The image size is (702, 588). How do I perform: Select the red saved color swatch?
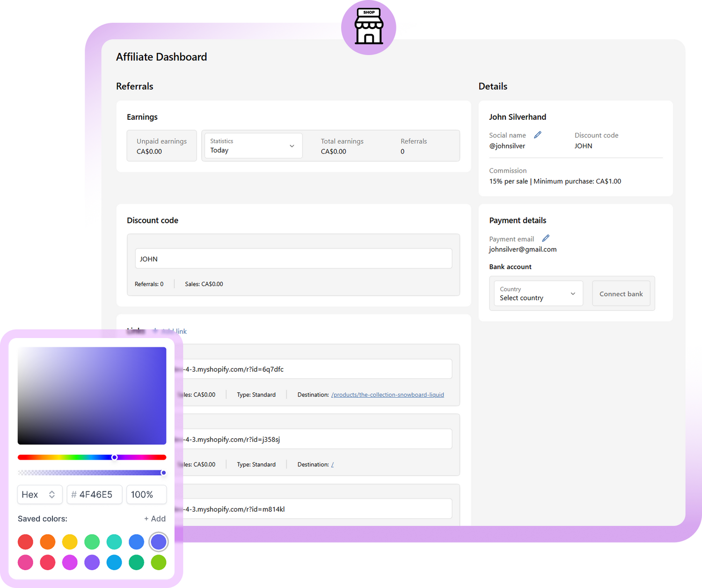click(26, 542)
